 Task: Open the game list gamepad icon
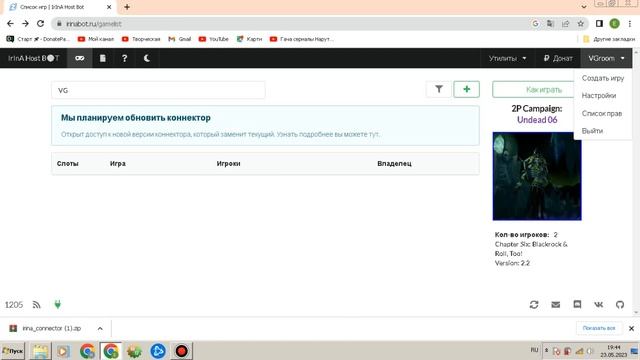(80, 58)
